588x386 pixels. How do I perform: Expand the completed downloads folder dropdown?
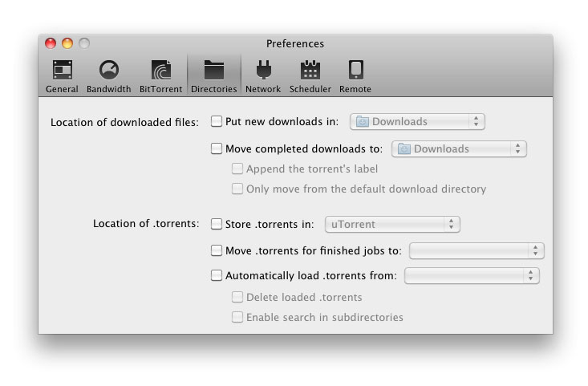pyautogui.click(x=459, y=148)
